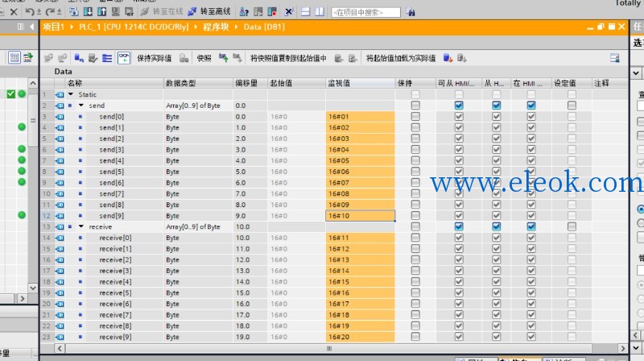
Task: Click 保持实际值 button
Action: 154,58
